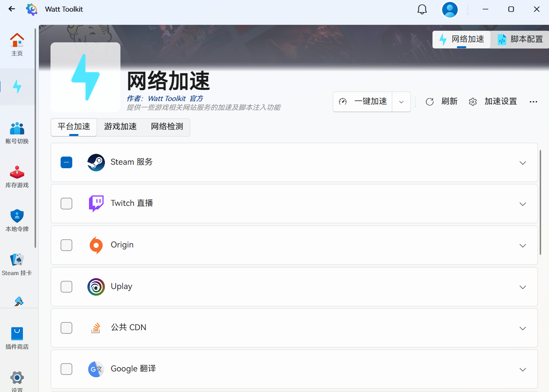Viewport: 549px width, 392px height.
Task: Switch to the 网络检测 tab
Action: [x=167, y=127]
